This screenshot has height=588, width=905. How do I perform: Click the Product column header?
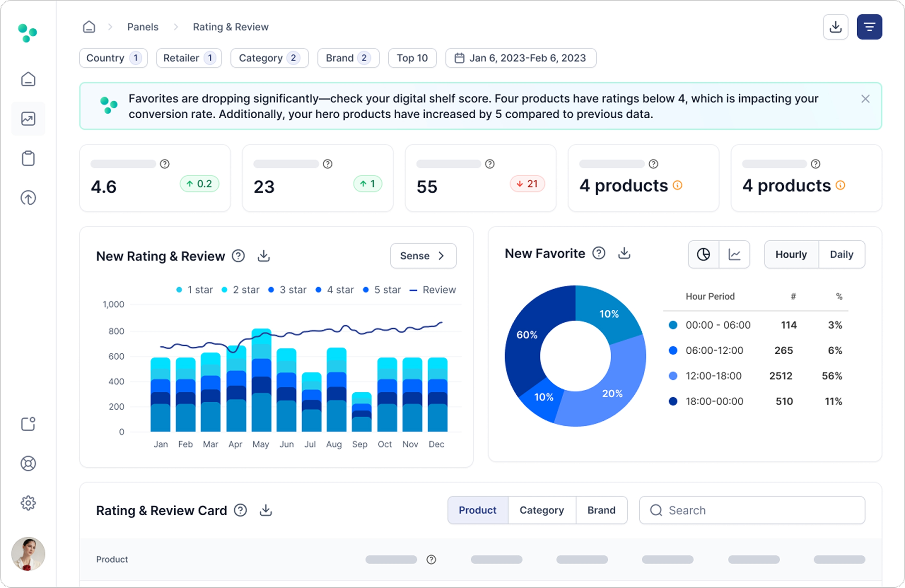[112, 560]
